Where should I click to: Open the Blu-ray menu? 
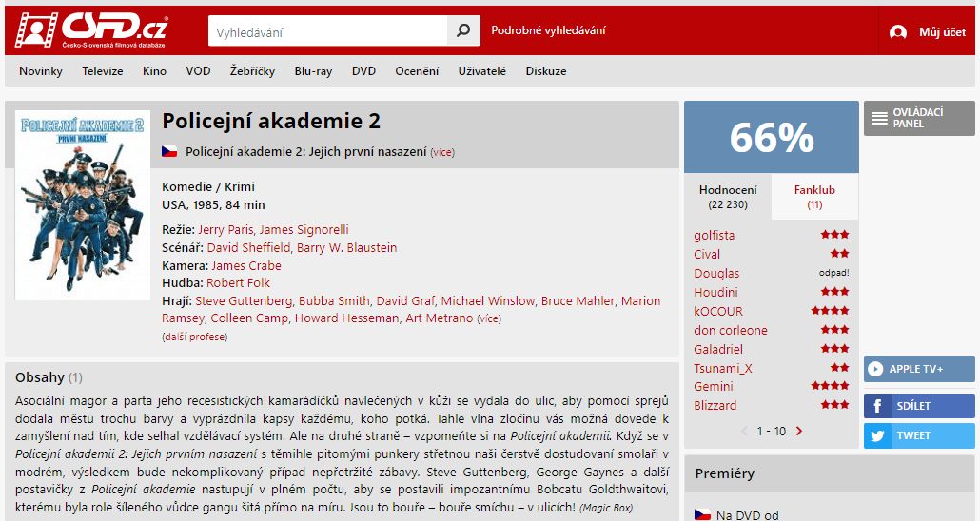click(313, 71)
